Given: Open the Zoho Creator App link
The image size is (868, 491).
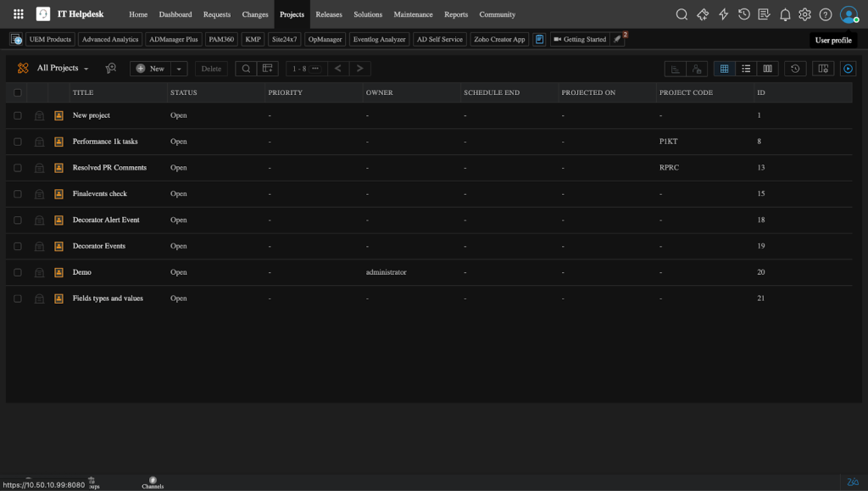Looking at the screenshot, I should 499,39.
